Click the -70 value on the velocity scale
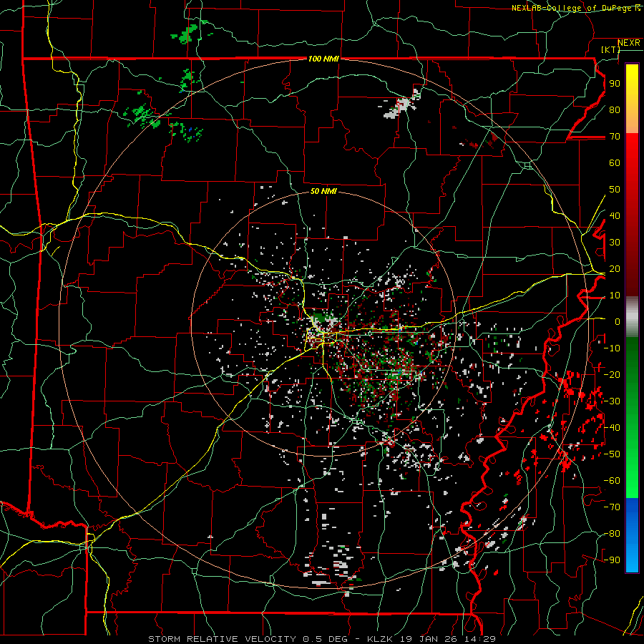Viewport: 644px width, 644px height. pos(612,507)
